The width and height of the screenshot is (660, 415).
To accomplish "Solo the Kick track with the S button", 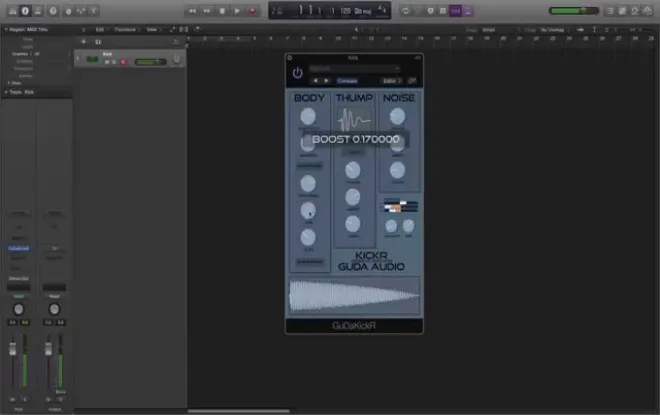I will point(114,62).
